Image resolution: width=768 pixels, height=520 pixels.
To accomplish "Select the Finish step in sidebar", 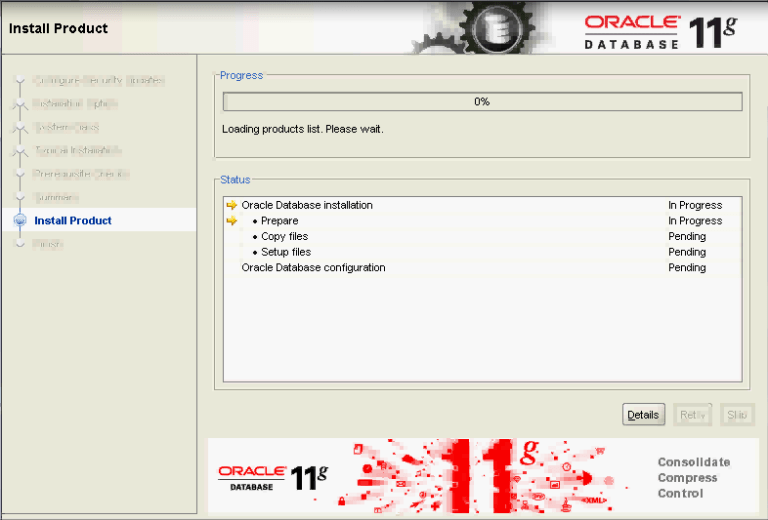I will coord(48,244).
